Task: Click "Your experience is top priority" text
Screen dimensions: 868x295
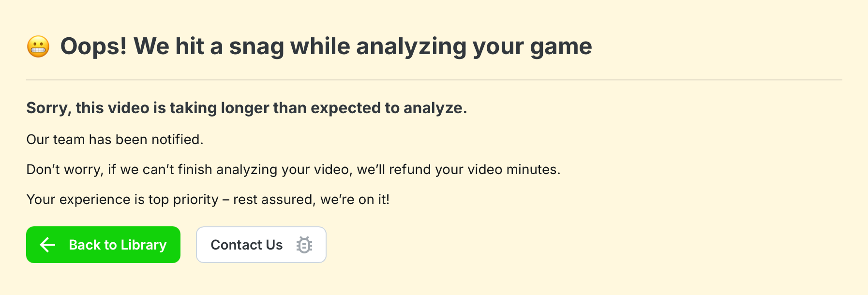Action: (122, 199)
